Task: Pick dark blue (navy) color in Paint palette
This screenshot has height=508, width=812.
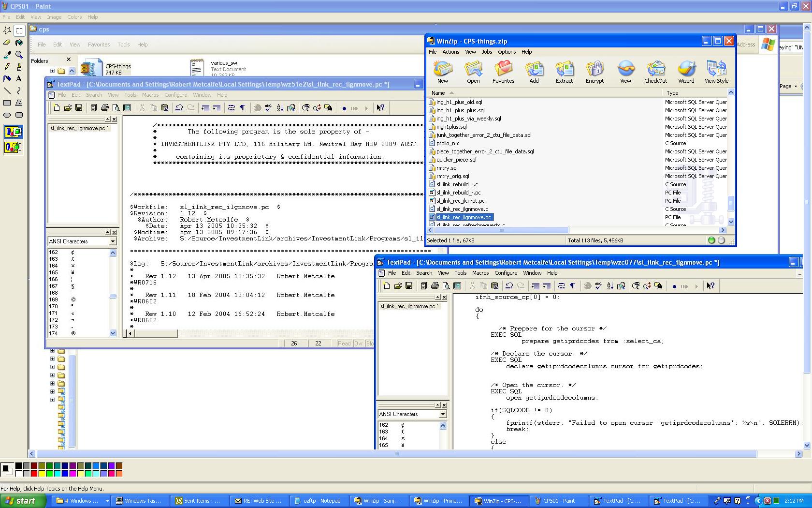Action: click(65, 466)
